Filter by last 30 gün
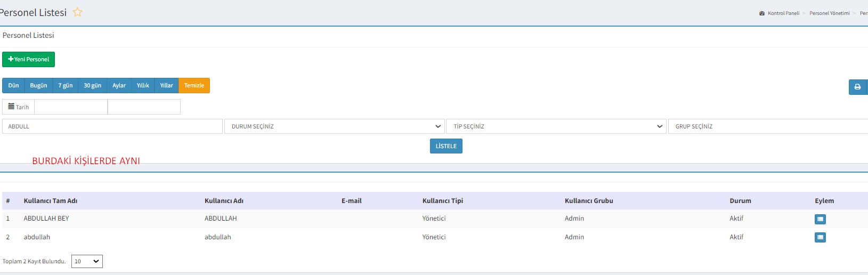Image resolution: width=868 pixels, height=275 pixels. 92,85
